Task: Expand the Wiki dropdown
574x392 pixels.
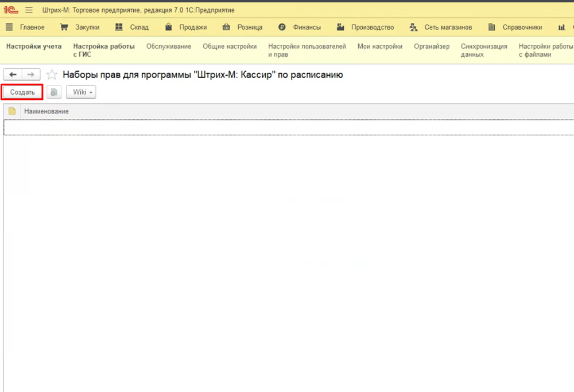Action: click(81, 92)
